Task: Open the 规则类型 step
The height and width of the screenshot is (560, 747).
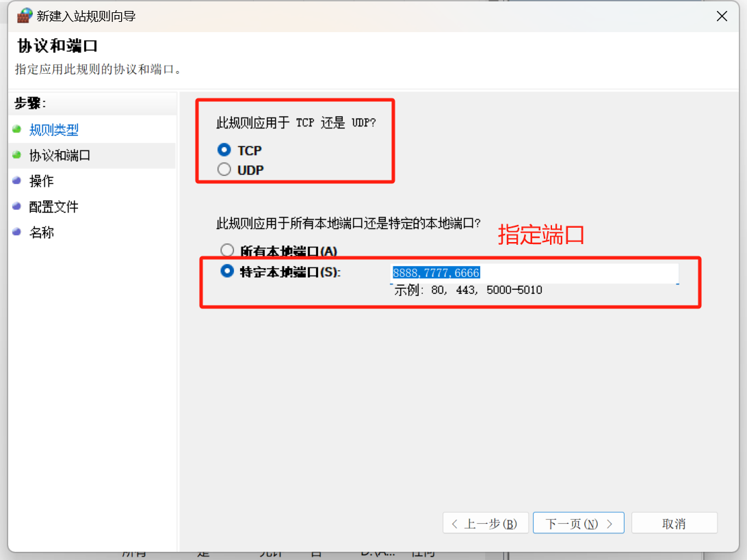Action: [53, 129]
